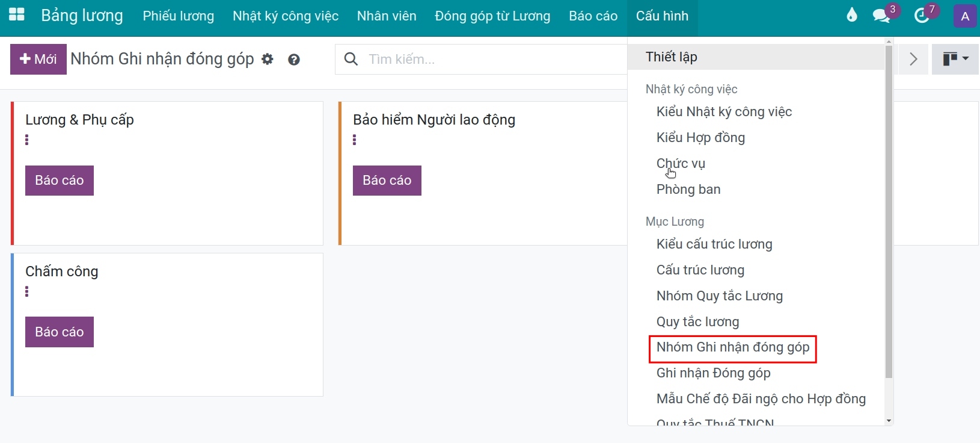Viewport: 980px width, 443px height.
Task: Click Báo cáo on Chấm công card
Action: [x=60, y=332]
